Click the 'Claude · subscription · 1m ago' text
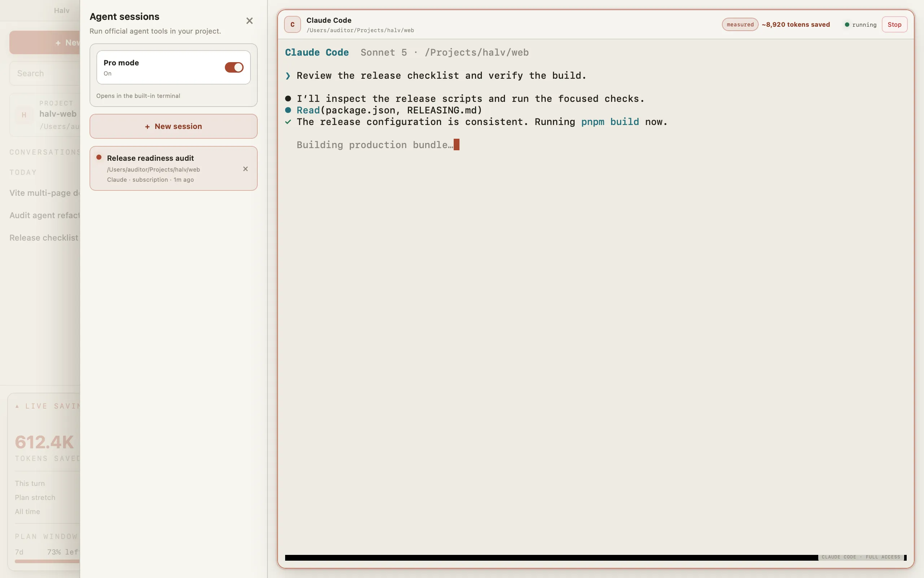 (x=151, y=180)
